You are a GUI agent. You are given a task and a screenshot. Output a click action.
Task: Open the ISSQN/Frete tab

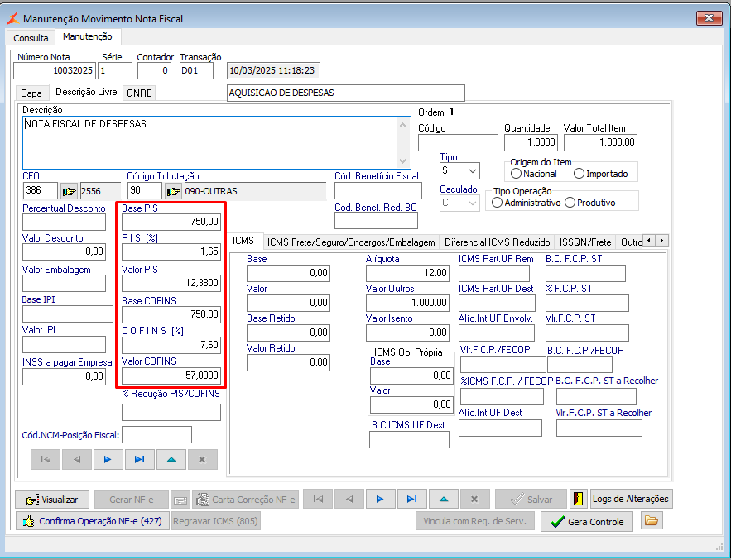click(584, 242)
